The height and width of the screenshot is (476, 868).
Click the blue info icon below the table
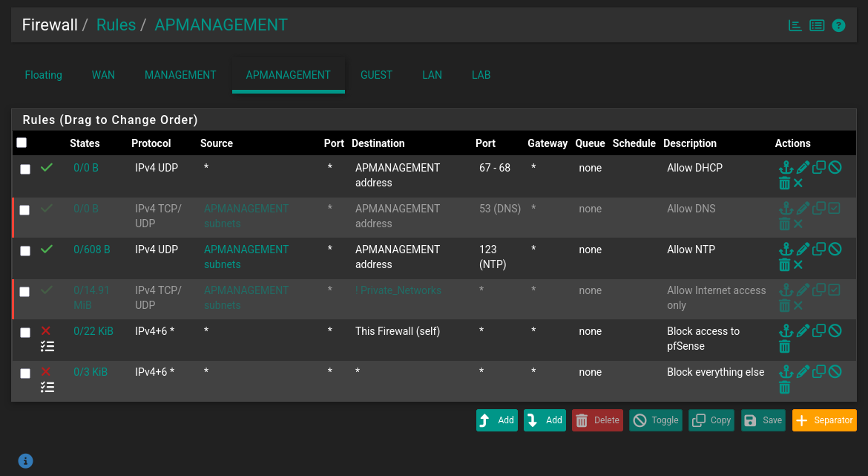[25, 461]
